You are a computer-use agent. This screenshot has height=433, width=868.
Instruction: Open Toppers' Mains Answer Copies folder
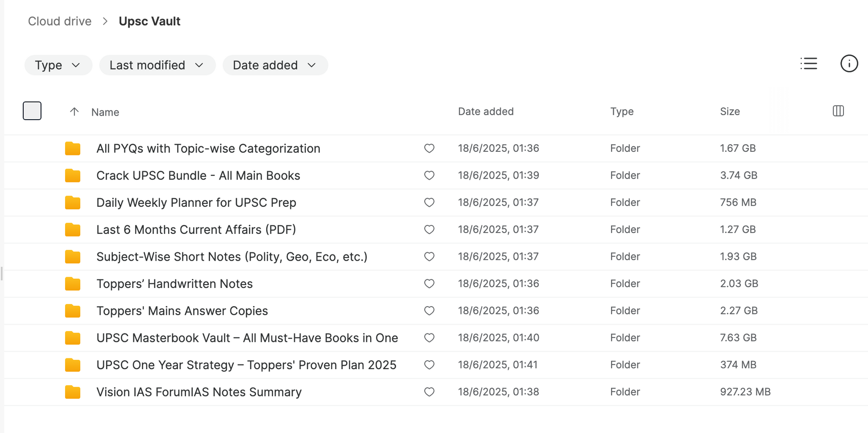[x=182, y=311]
